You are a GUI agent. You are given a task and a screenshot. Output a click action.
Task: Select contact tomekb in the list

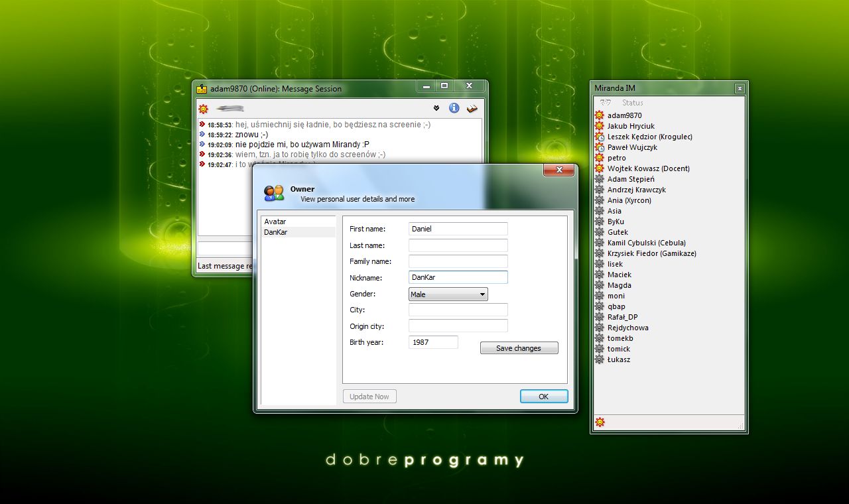click(669, 338)
